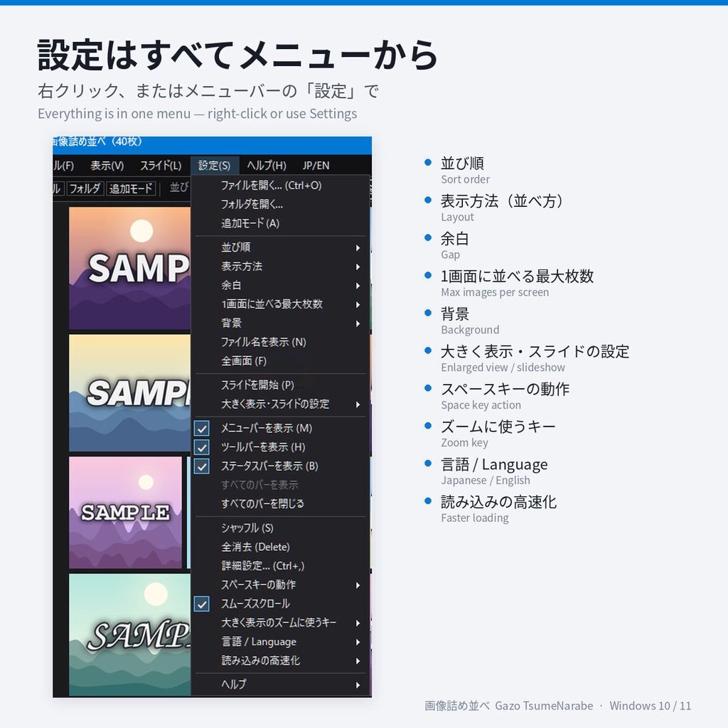Expand the 背景 submenu
This screenshot has width=728, height=728.
(280, 323)
